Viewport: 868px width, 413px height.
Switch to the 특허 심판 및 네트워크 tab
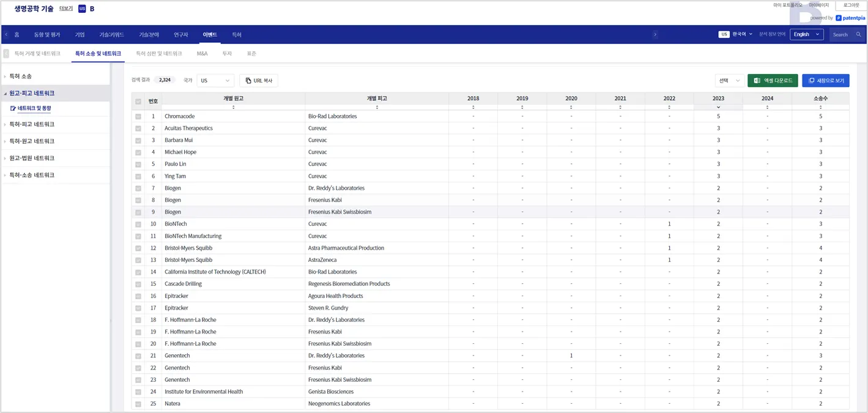pos(158,54)
